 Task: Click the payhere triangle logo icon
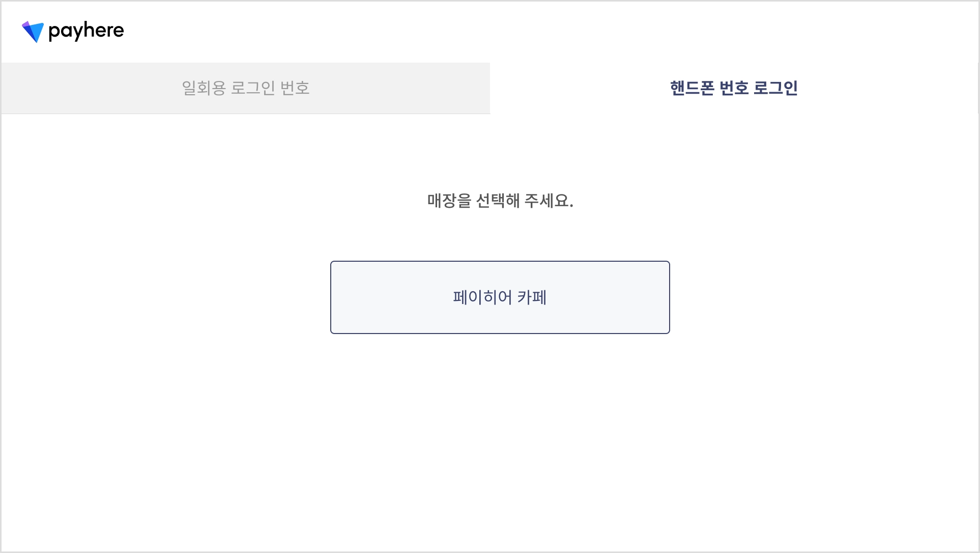tap(33, 32)
